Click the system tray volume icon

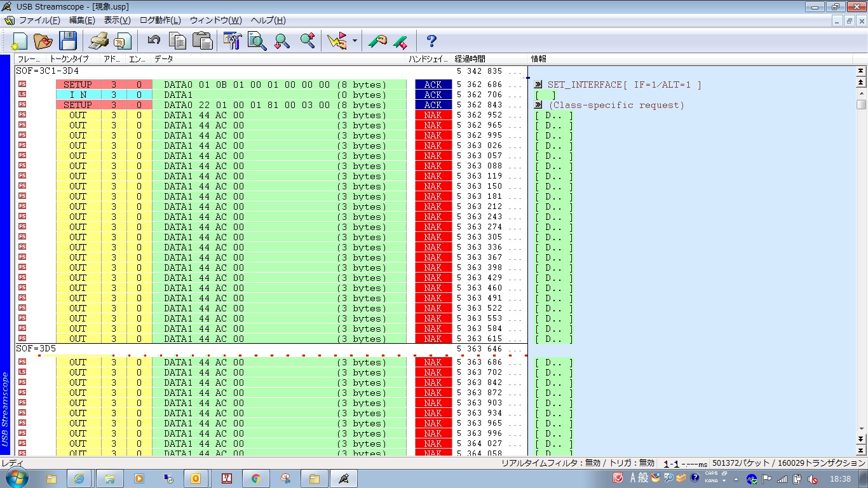811,479
